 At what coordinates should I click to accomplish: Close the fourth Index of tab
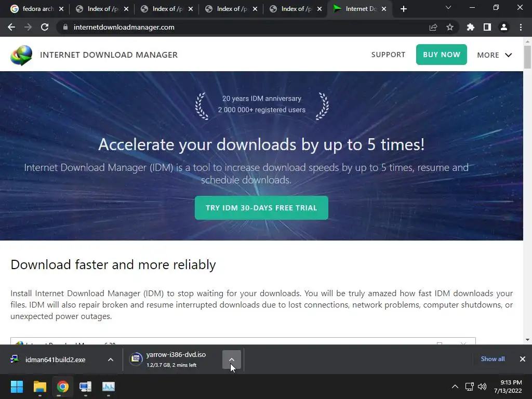tap(320, 9)
